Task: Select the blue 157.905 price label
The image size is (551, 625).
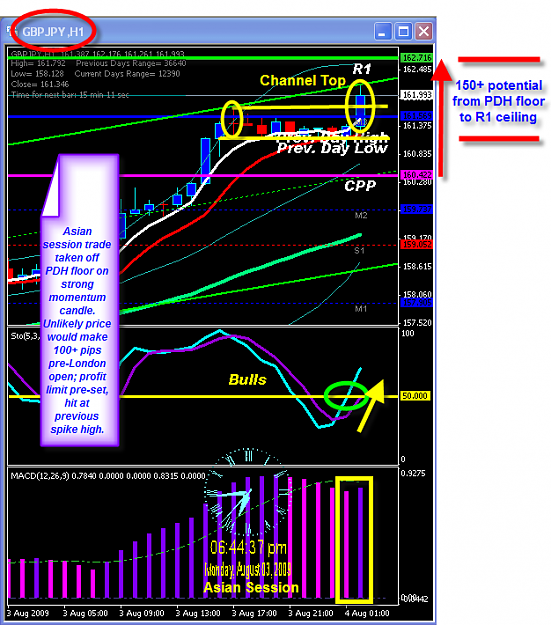Action: (x=417, y=303)
